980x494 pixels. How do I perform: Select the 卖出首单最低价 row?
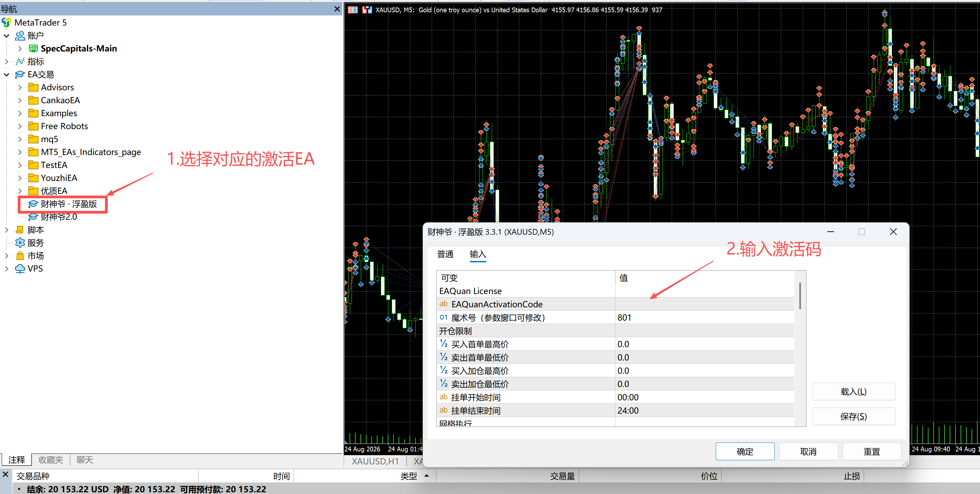tap(615, 358)
